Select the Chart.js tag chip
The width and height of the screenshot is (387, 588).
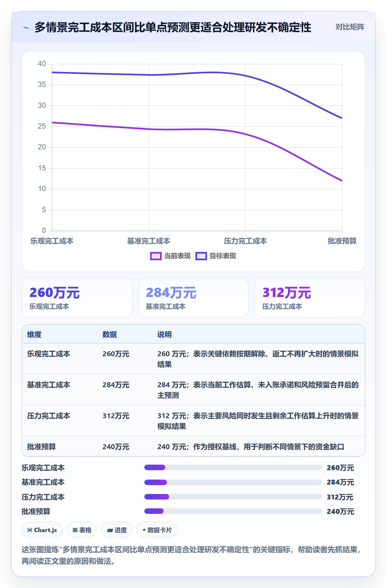point(42,530)
